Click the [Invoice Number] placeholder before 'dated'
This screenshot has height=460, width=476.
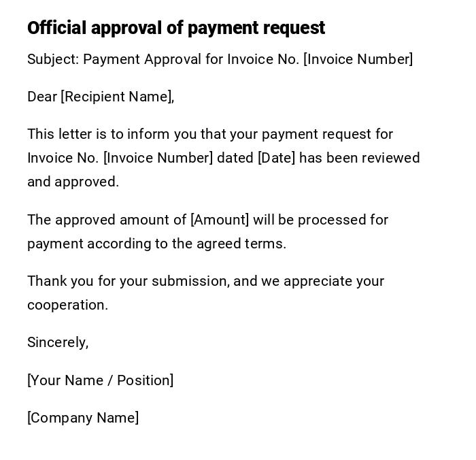click(158, 158)
